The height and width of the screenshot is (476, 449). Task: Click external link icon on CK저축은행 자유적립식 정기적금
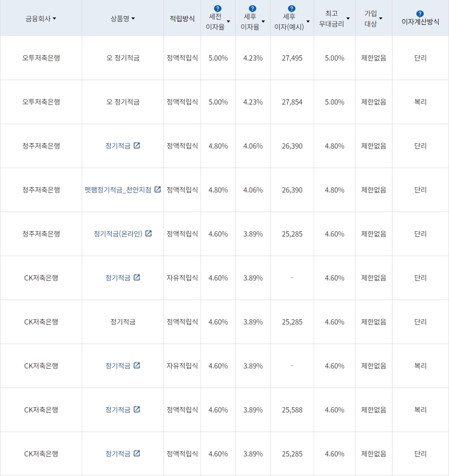tap(137, 277)
